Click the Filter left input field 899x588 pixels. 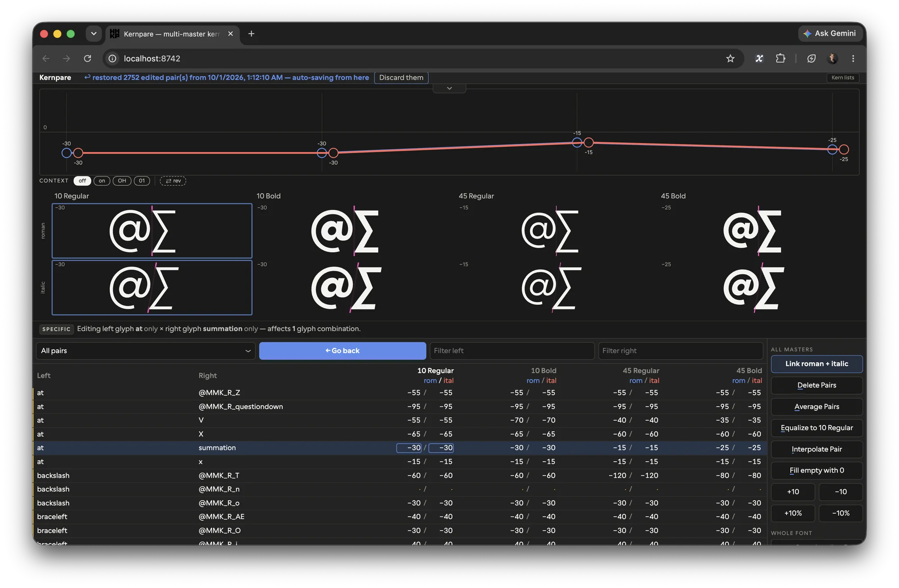click(x=512, y=351)
